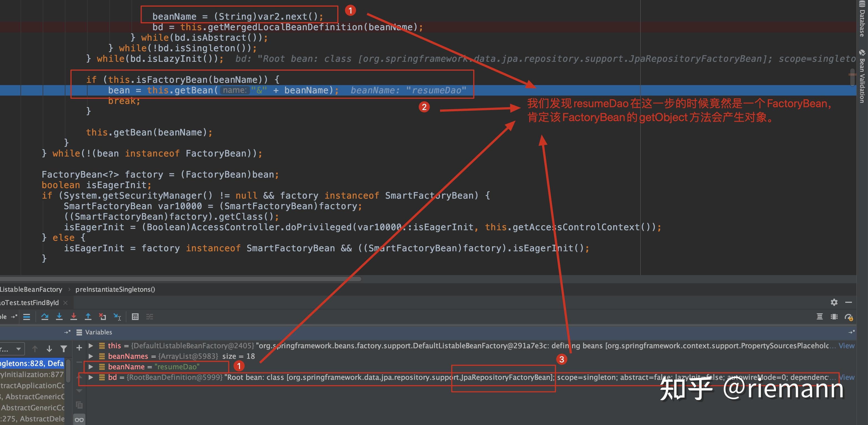Image resolution: width=868 pixels, height=425 pixels.
Task: Click the Show Execution Point icon
Action: tap(27, 317)
